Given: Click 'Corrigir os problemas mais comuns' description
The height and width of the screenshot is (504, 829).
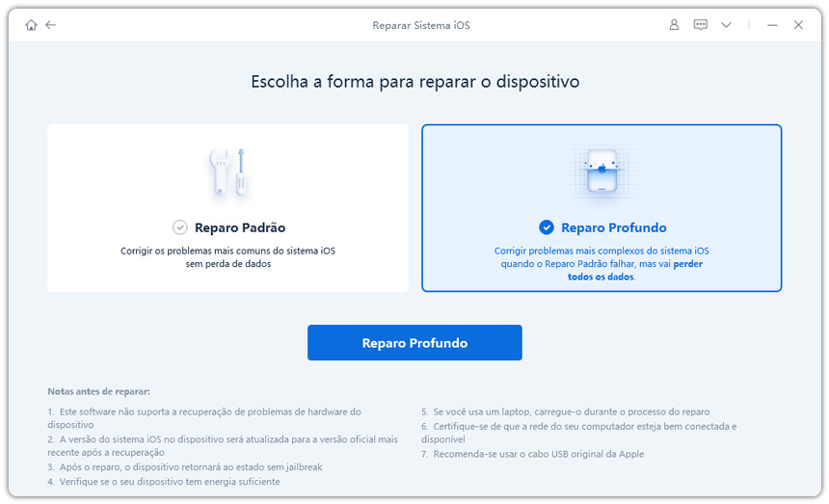Looking at the screenshot, I should click(x=227, y=257).
